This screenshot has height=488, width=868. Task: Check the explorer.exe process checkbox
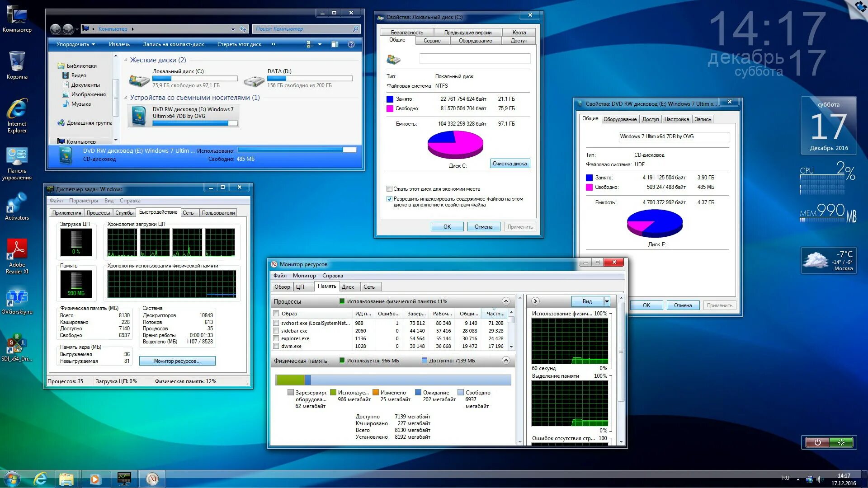(x=276, y=338)
